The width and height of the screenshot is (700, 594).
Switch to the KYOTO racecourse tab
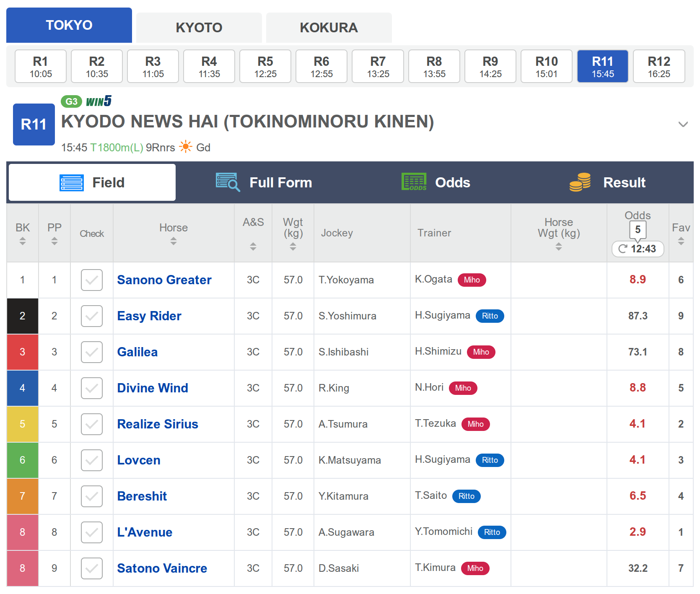pyautogui.click(x=199, y=28)
